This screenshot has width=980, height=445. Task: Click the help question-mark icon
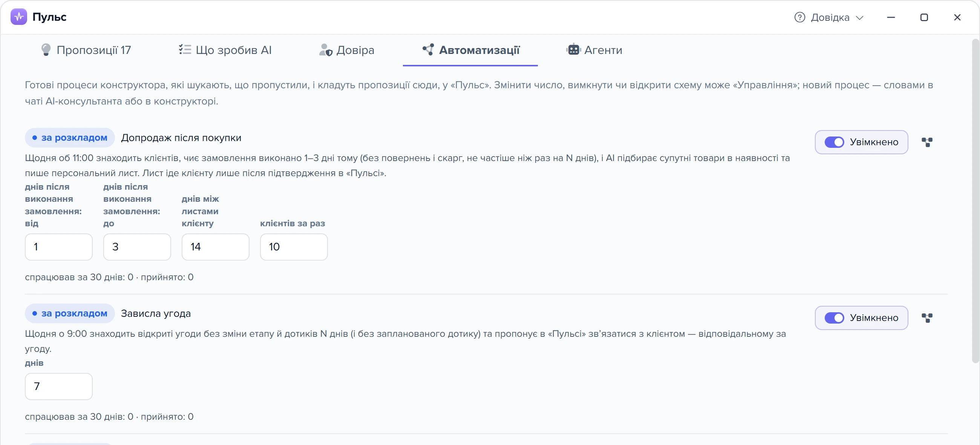(800, 17)
